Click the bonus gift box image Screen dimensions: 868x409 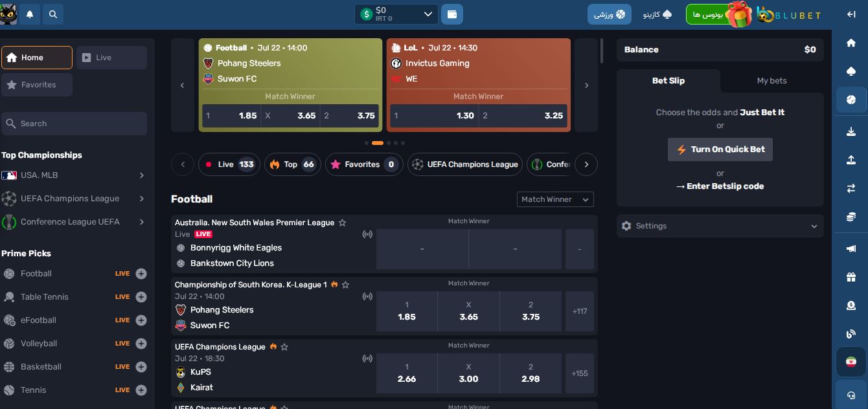point(738,14)
